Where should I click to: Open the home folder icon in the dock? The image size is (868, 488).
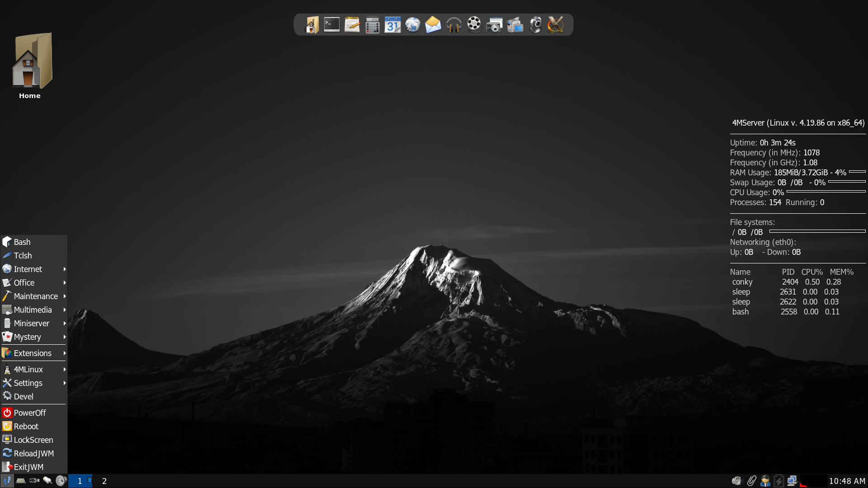click(x=311, y=24)
